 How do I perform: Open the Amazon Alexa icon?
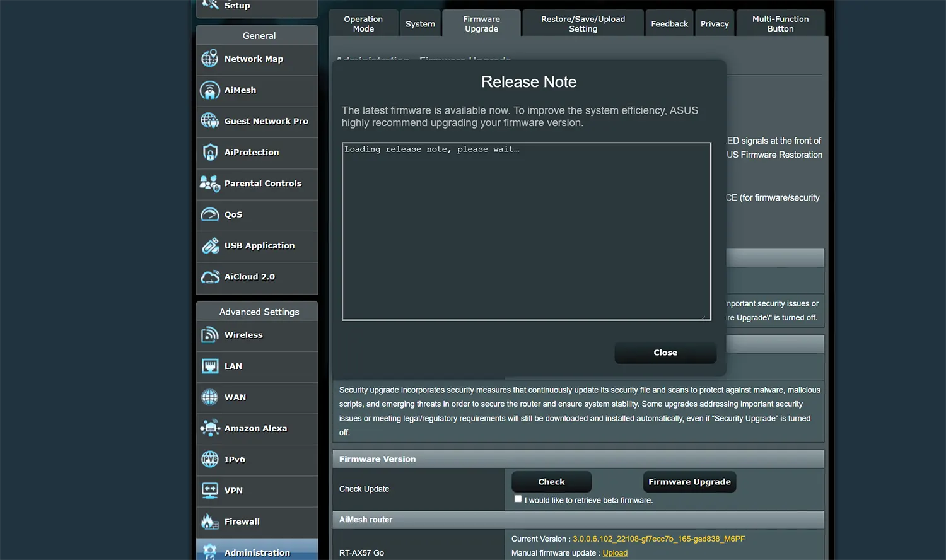coord(209,428)
